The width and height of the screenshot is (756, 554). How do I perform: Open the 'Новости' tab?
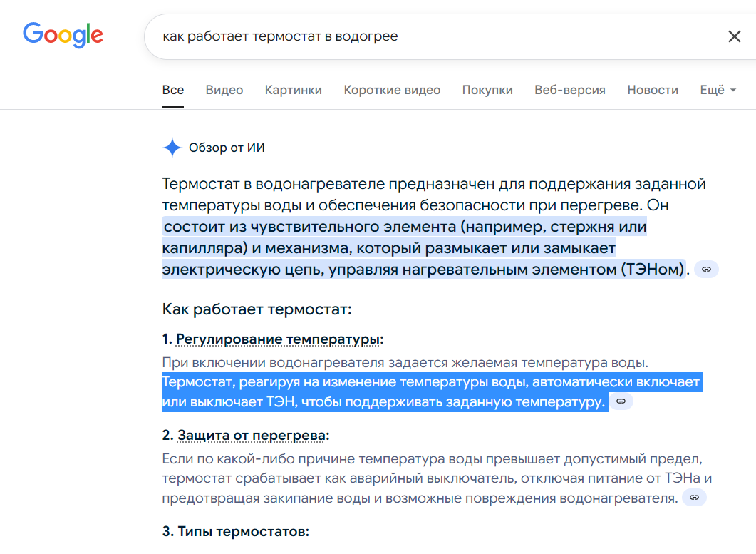point(653,91)
